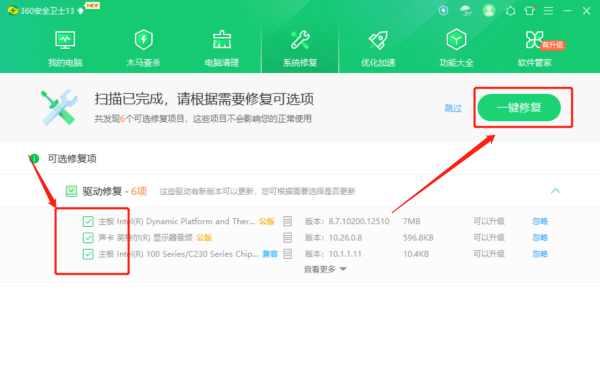Open the 我的电脑 tab
600x378 pixels.
[x=65, y=49]
